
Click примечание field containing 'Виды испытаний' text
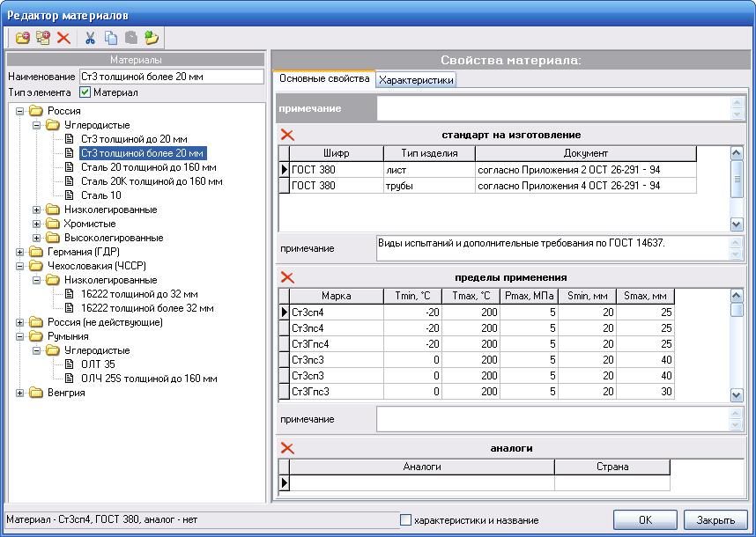point(553,248)
